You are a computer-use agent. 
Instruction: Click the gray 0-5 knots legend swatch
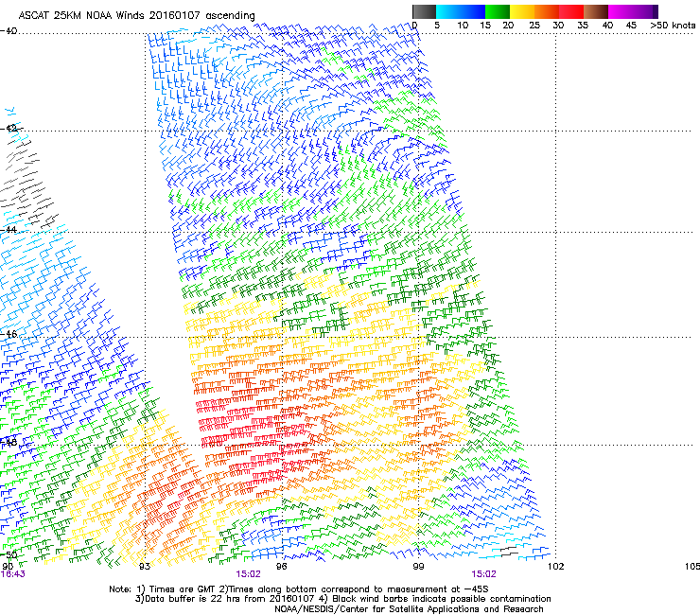pos(424,11)
